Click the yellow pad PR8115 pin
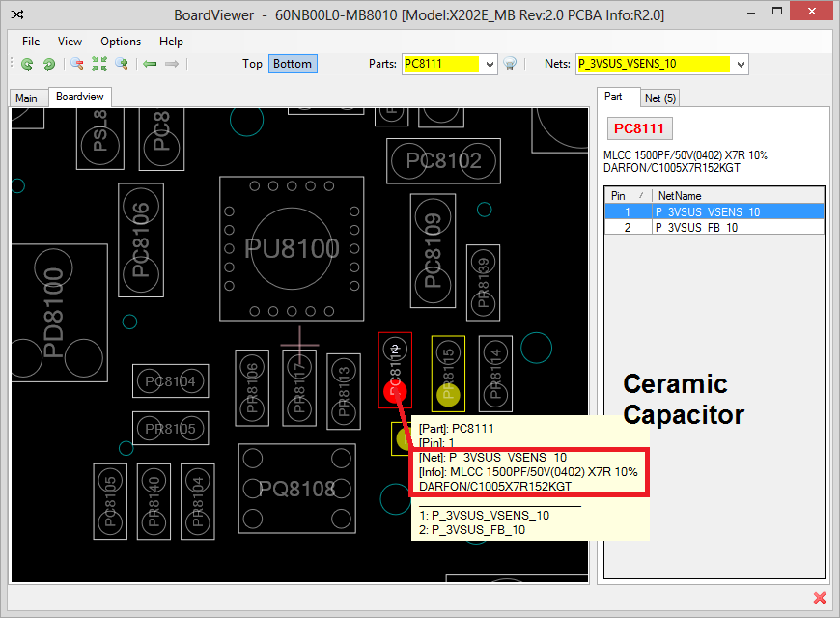This screenshot has width=840, height=618. pyautogui.click(x=448, y=395)
